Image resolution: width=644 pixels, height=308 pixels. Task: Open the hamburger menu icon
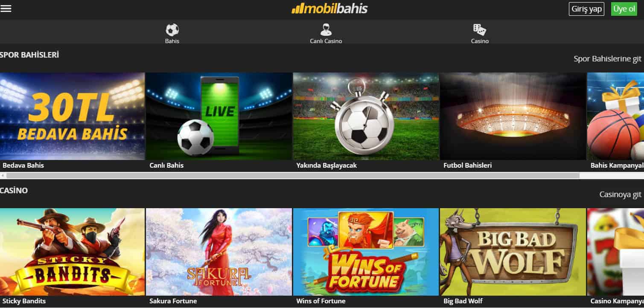click(x=6, y=9)
